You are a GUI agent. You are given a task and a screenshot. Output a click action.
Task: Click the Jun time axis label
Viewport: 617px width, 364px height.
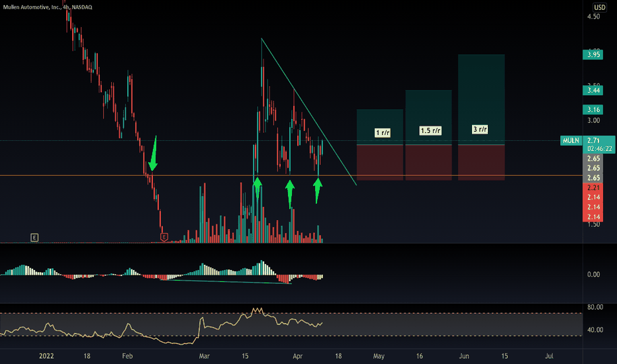(x=464, y=356)
